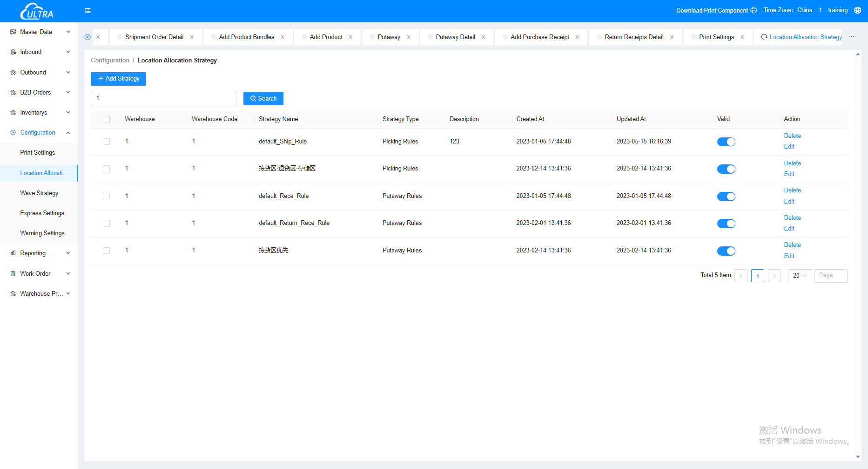Click Download Print Component link

click(712, 10)
